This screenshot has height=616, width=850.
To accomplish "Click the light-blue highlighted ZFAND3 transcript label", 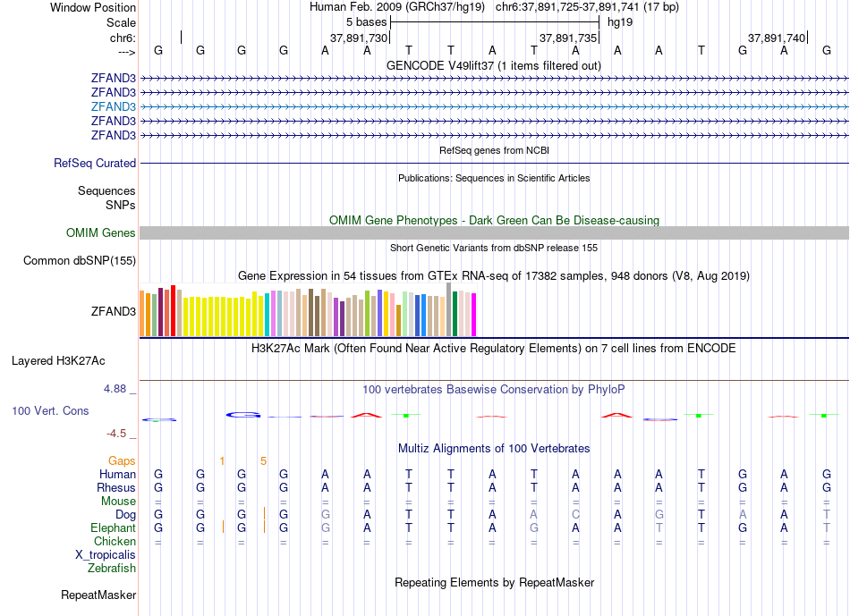I will click(114, 106).
